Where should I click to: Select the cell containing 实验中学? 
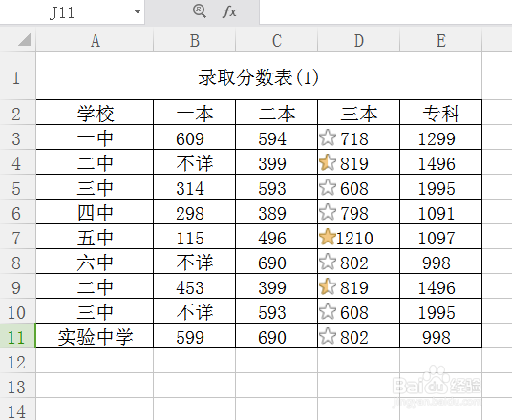[x=95, y=336]
